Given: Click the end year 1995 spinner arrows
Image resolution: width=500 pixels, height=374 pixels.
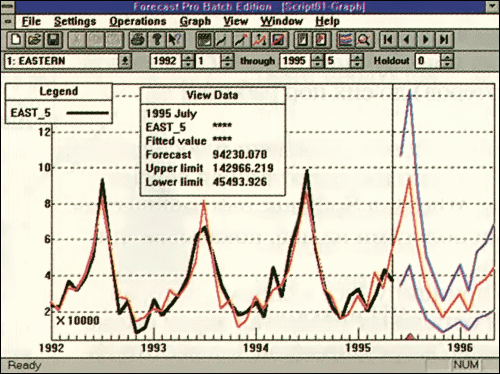Looking at the screenshot, I should [318, 61].
